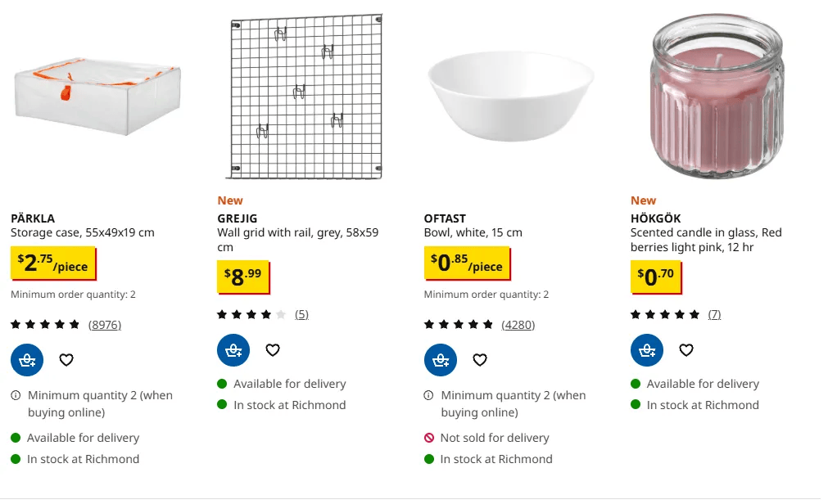Click the PÄRKLA storage case product image
828x504 pixels.
tap(97, 97)
